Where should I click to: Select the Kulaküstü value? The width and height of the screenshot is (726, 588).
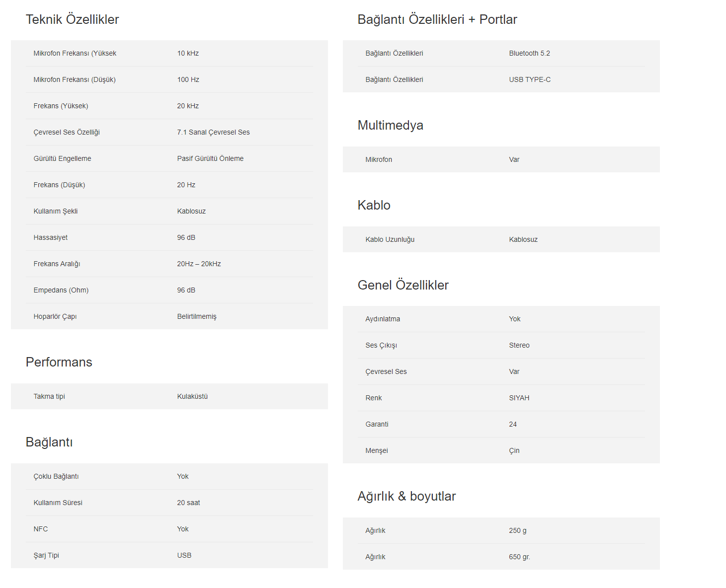192,396
